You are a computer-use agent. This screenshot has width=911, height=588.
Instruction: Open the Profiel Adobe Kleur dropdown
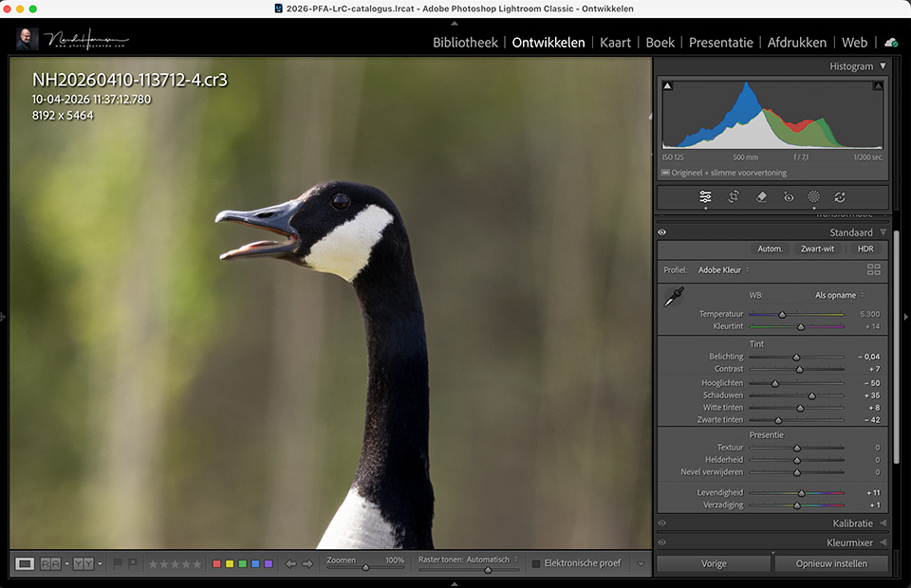click(723, 270)
